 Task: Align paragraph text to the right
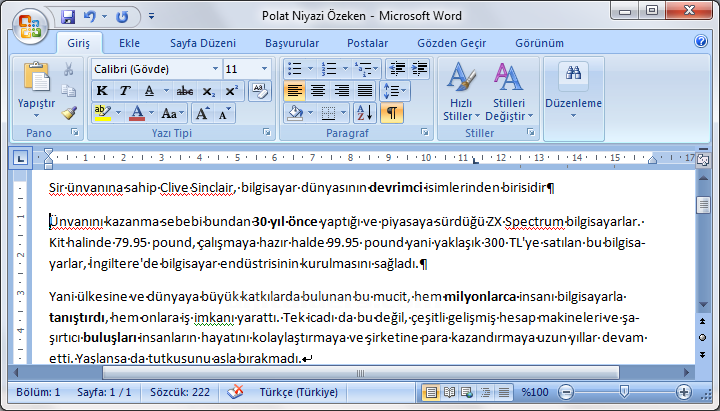[x=341, y=91]
